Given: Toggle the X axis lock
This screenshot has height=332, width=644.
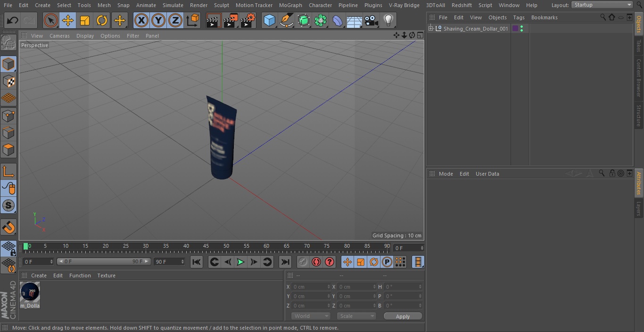Looking at the screenshot, I should pos(141,20).
